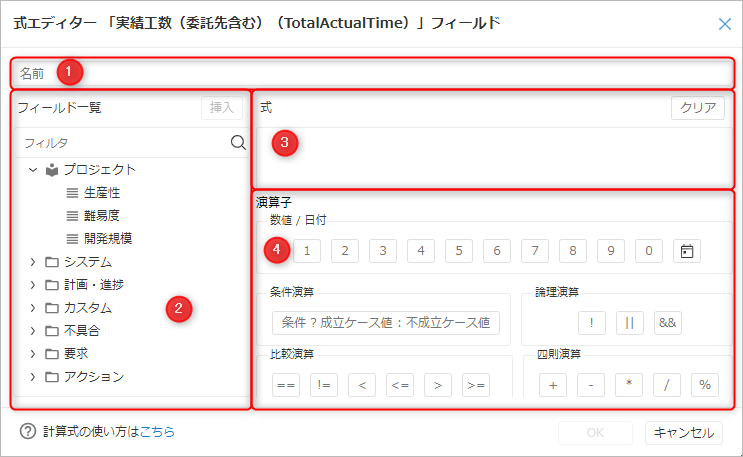The width and height of the screenshot is (743, 457).
Task: Insert the logical NOT (!) operator
Action: (x=591, y=323)
